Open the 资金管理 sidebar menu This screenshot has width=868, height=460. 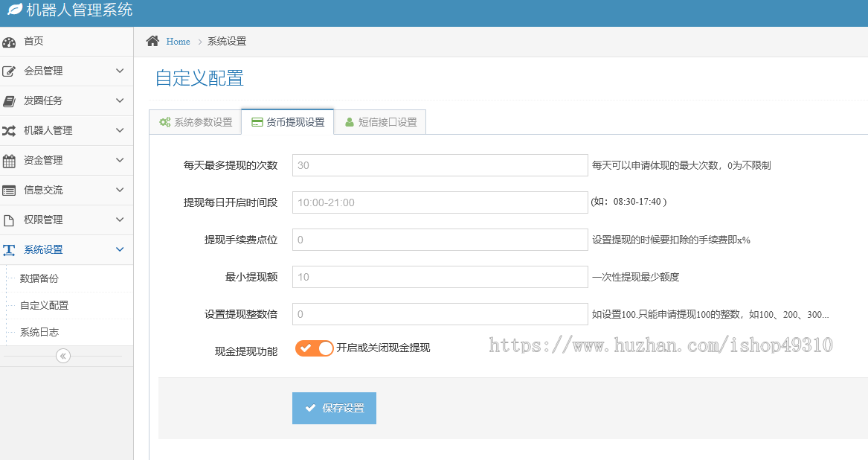point(66,161)
